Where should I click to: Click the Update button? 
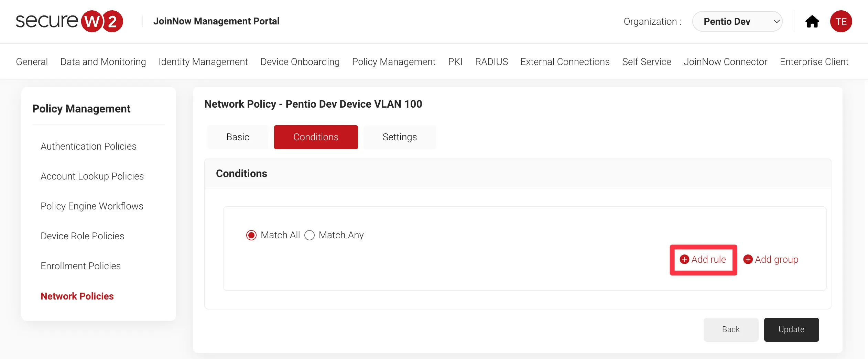pos(791,329)
